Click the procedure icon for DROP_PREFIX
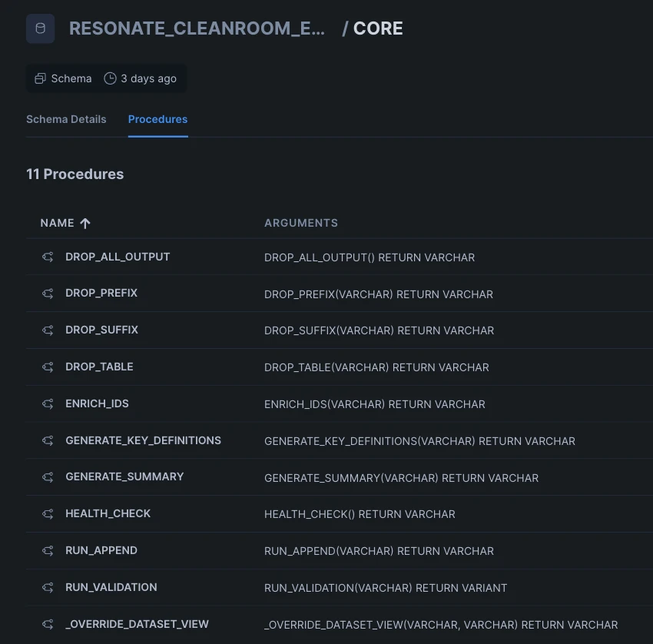Viewport: 653px width, 644px height. pos(48,294)
